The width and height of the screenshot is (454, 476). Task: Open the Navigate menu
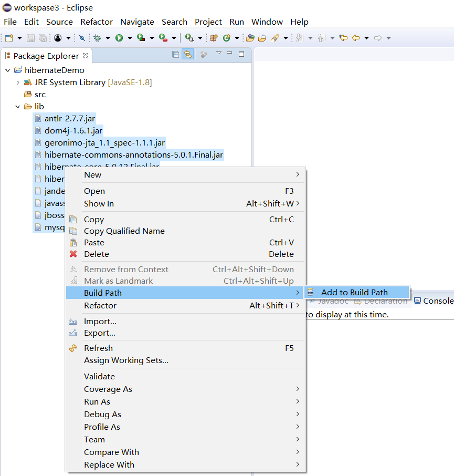[137, 22]
